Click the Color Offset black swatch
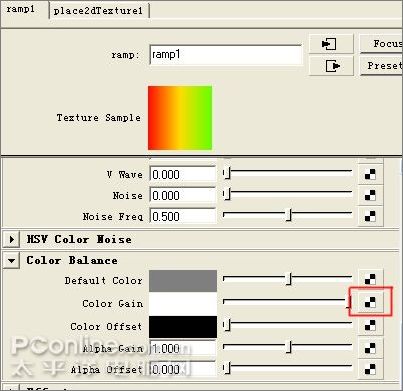 [x=183, y=327]
